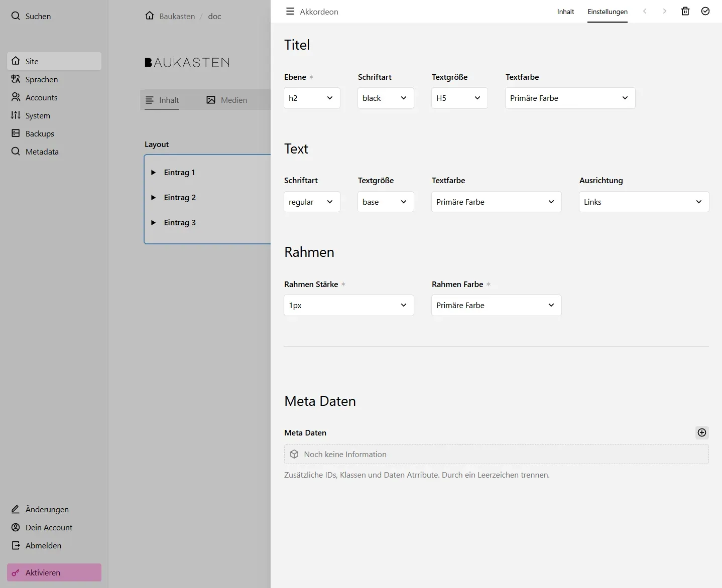Screen dimensions: 722x588
Task: Switch to the Inhalt tab in drawer
Action: click(x=565, y=12)
